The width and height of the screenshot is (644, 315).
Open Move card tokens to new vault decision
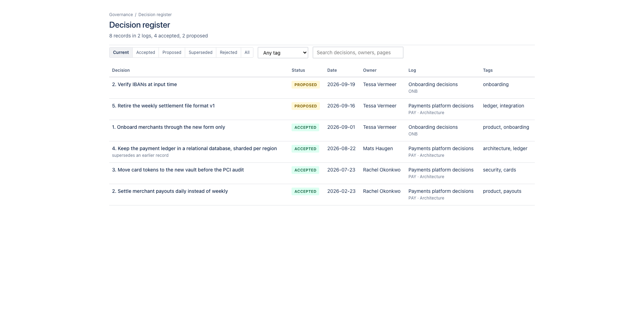click(x=178, y=170)
